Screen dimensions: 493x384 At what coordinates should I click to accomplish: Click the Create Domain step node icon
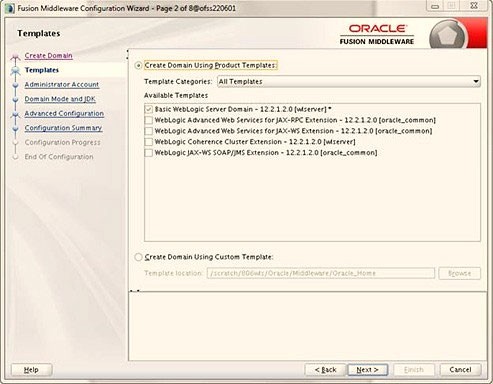click(15, 57)
